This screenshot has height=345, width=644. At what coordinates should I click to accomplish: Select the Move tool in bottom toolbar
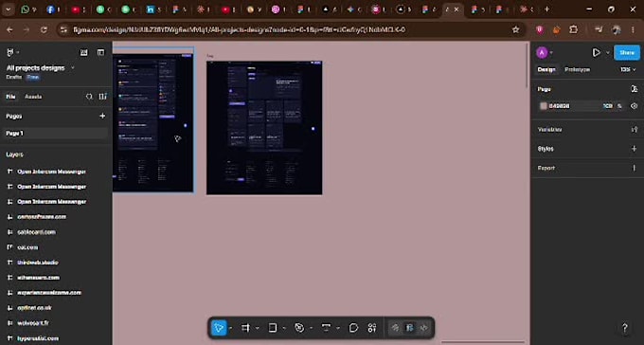[x=219, y=328]
